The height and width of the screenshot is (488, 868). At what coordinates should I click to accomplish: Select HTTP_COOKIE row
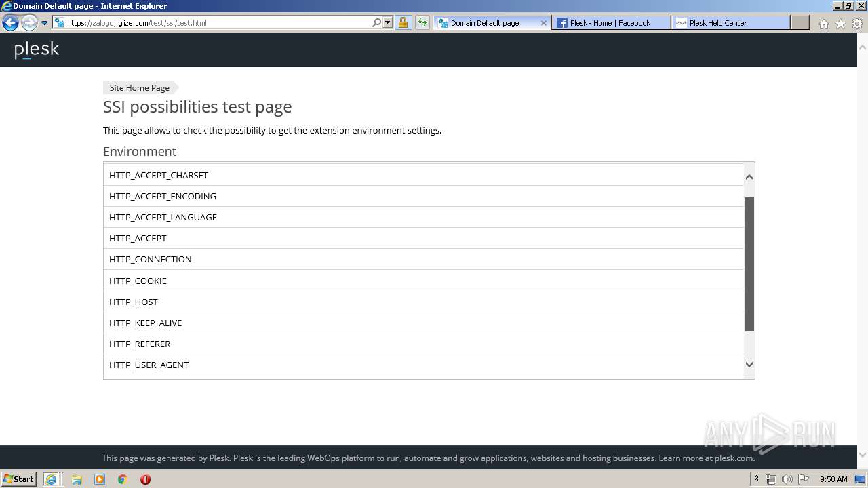click(x=424, y=281)
